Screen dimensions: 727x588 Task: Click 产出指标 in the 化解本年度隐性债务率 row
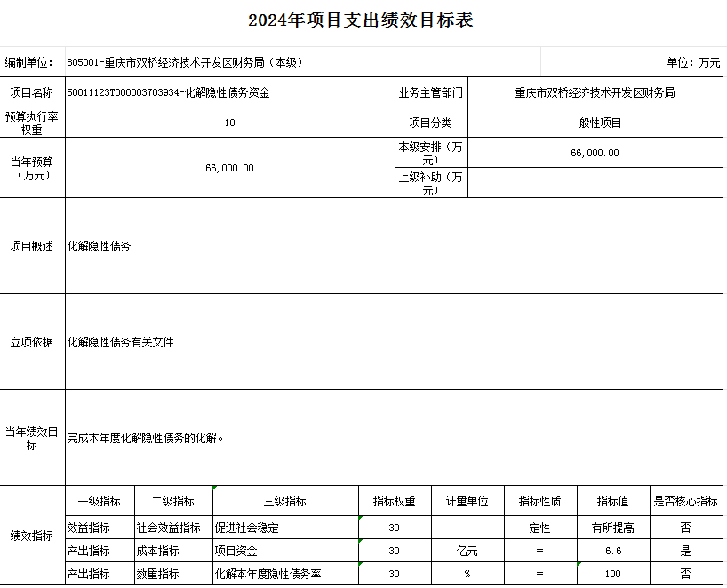pos(100,573)
